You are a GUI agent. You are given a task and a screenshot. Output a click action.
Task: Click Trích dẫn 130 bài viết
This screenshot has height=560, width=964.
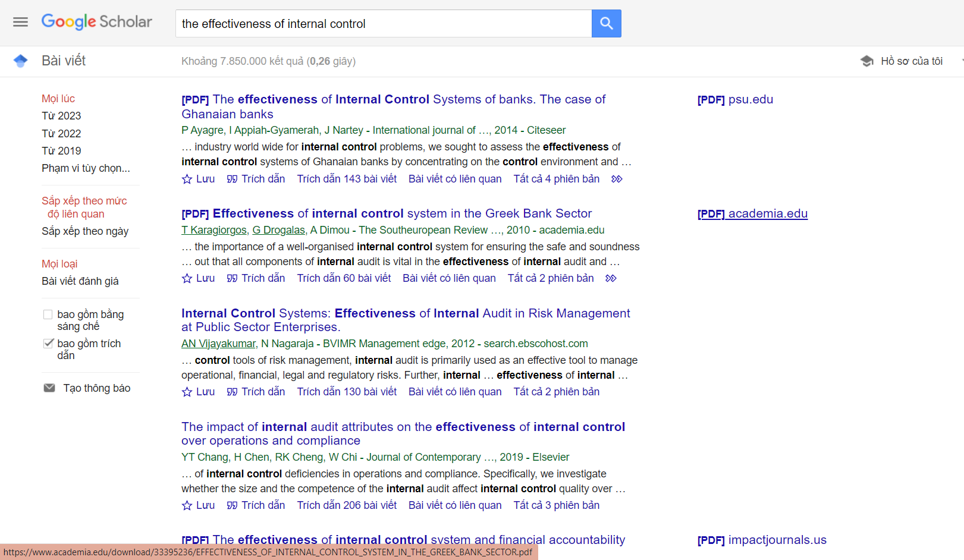(347, 392)
